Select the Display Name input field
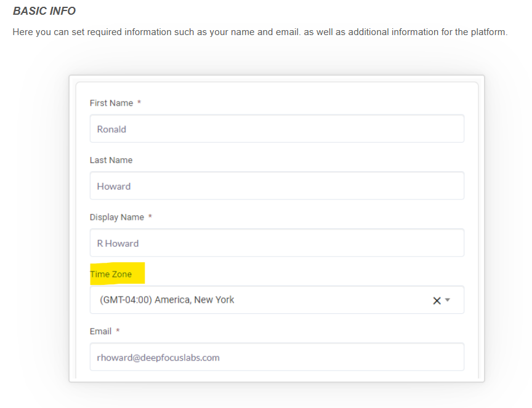532x408 pixels. tap(276, 243)
